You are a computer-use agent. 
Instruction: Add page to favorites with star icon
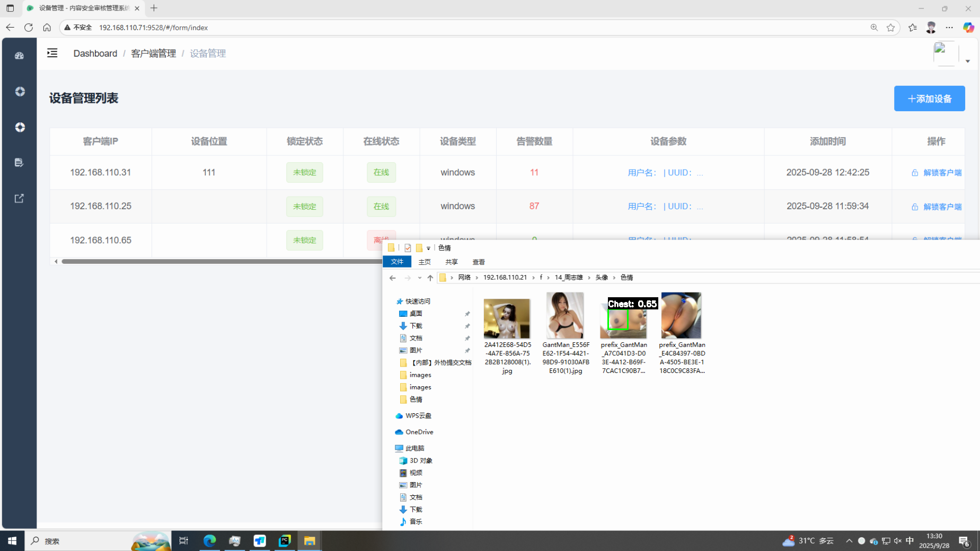tap(890, 28)
